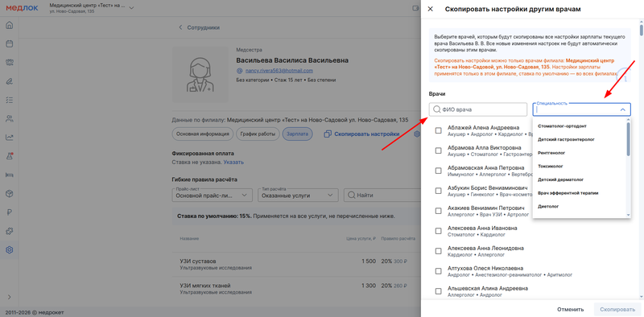Select Диетолог specialty option
The image size is (644, 317).
580,207
